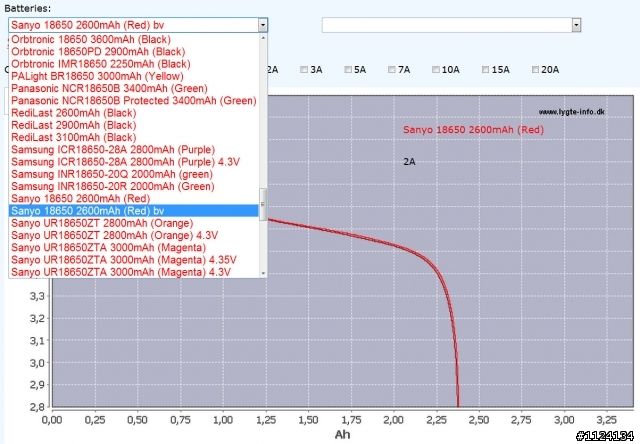This screenshot has width=640, height=444.
Task: Click the 2A label in chart
Action: pos(409,162)
